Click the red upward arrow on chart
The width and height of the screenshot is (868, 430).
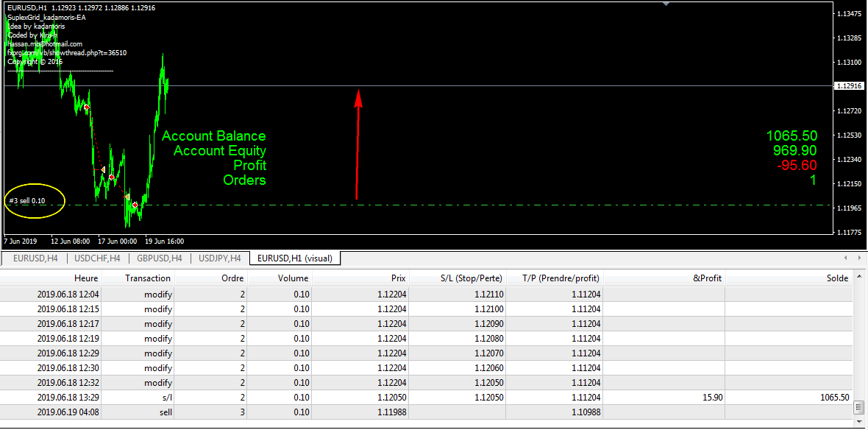358,144
